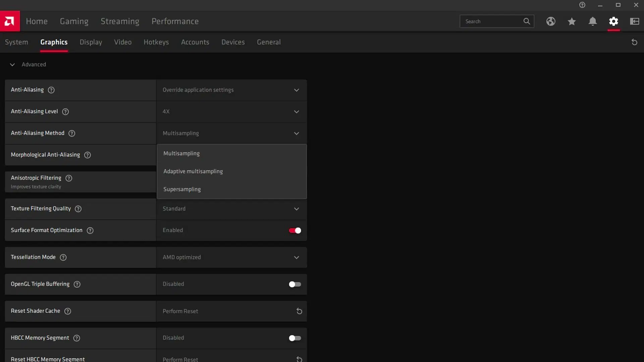
Task: Click the help question mark icon
Action: coord(582,5)
